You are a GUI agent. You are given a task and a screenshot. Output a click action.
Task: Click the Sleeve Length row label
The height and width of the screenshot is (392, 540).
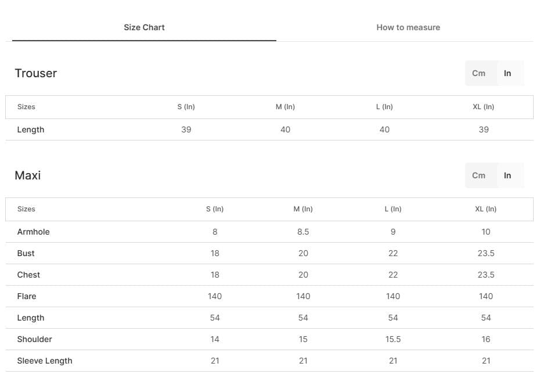[x=45, y=361]
